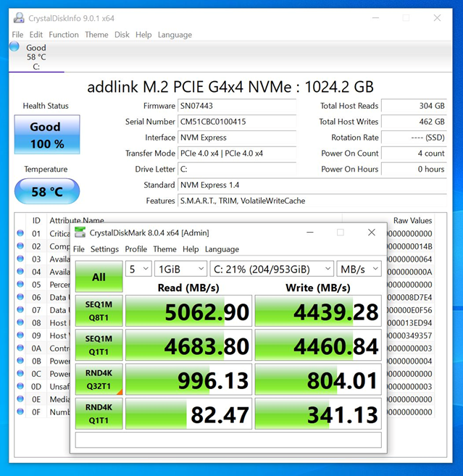463x476 pixels.
Task: Click status orb for attribute 02
Action: [x=20, y=246]
